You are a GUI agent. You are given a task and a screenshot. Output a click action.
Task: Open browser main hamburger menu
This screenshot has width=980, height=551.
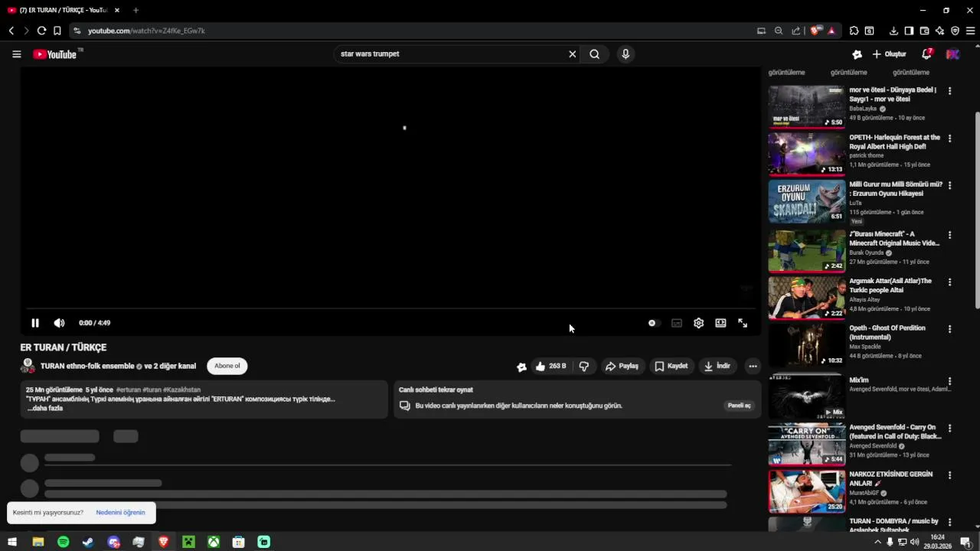(970, 31)
